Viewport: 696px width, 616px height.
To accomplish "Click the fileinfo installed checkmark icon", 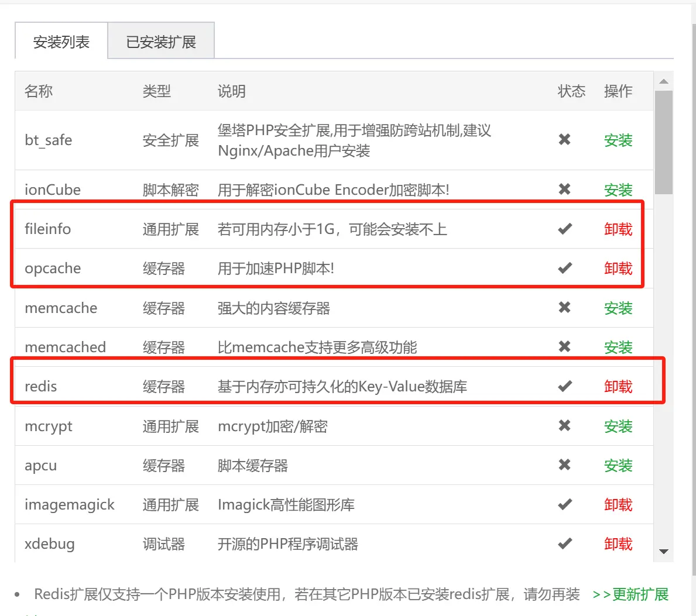I will (564, 229).
